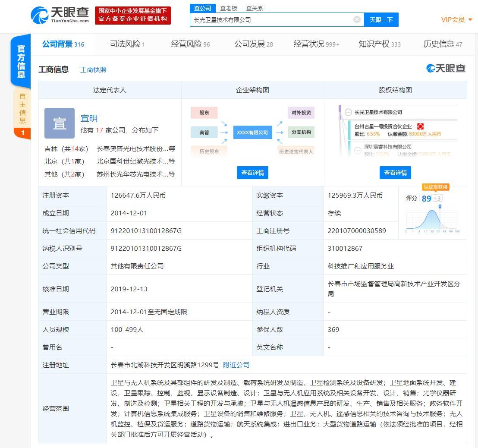Click 查看详情 under the 企业架构图
Viewport: 478px width, 448px height.
pos(252,172)
